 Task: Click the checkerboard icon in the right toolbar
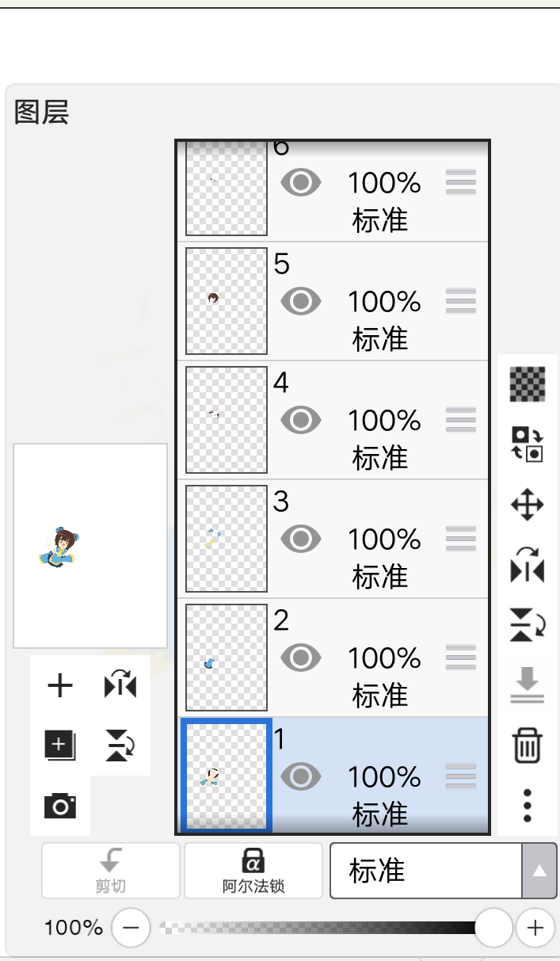coord(528,384)
